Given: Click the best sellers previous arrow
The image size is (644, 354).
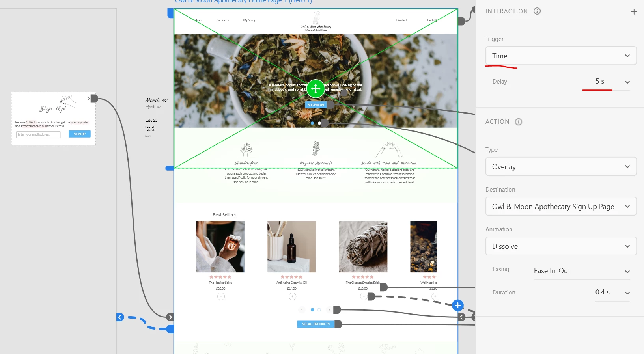Looking at the screenshot, I should tap(302, 310).
